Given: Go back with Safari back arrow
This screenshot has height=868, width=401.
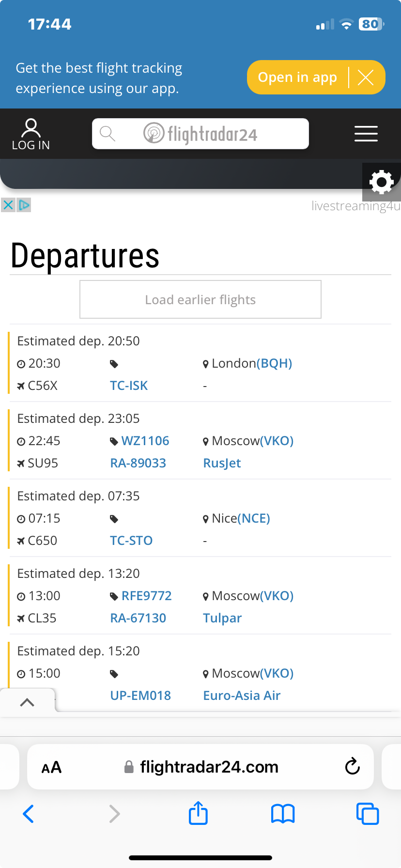Looking at the screenshot, I should (29, 814).
